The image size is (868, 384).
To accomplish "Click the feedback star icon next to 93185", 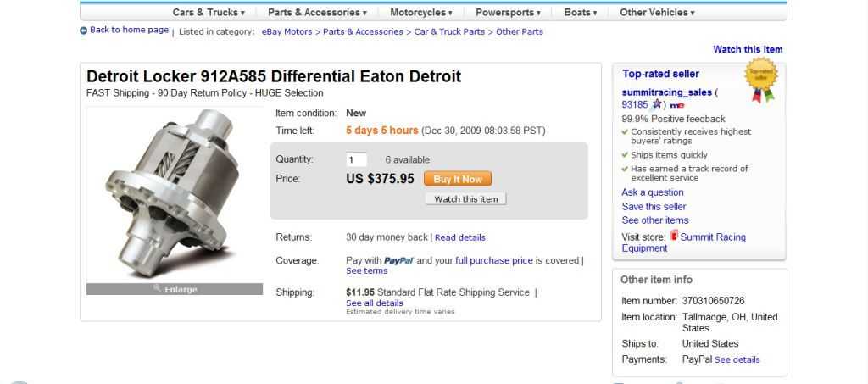I will pyautogui.click(x=657, y=103).
